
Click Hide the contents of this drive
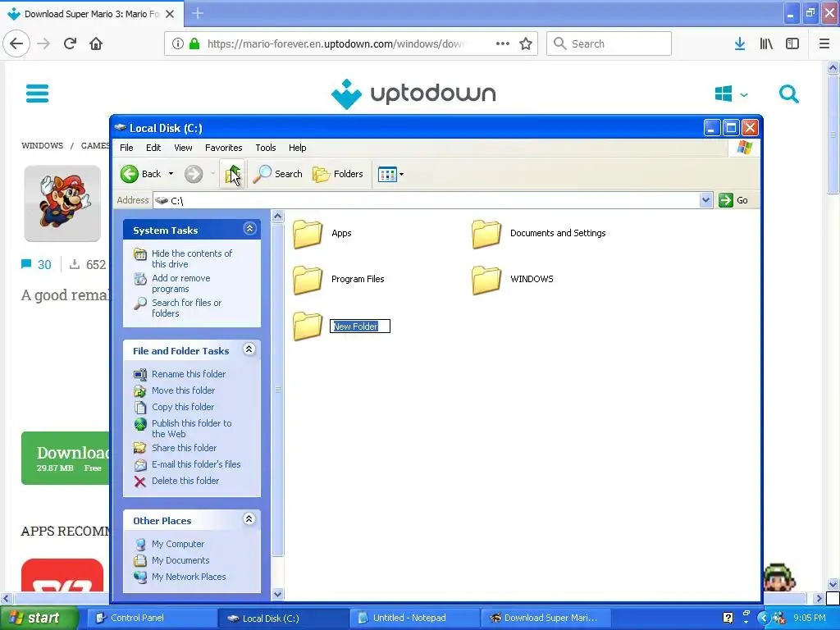pyautogui.click(x=192, y=258)
